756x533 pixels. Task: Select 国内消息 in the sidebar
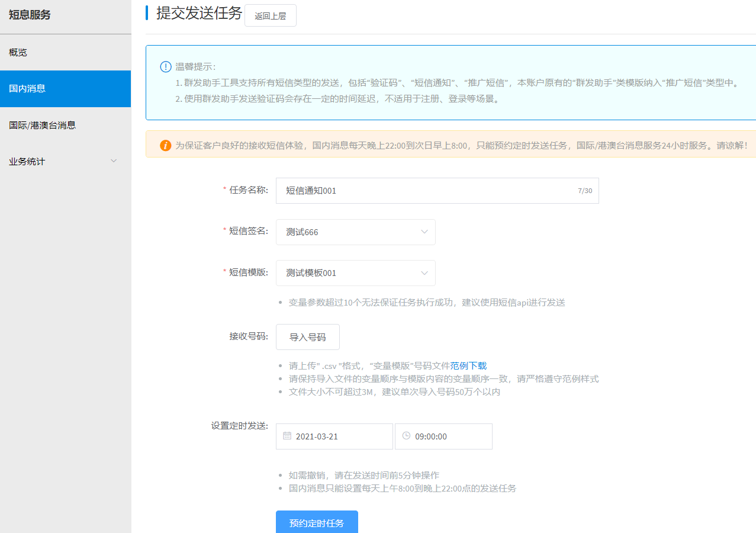65,89
